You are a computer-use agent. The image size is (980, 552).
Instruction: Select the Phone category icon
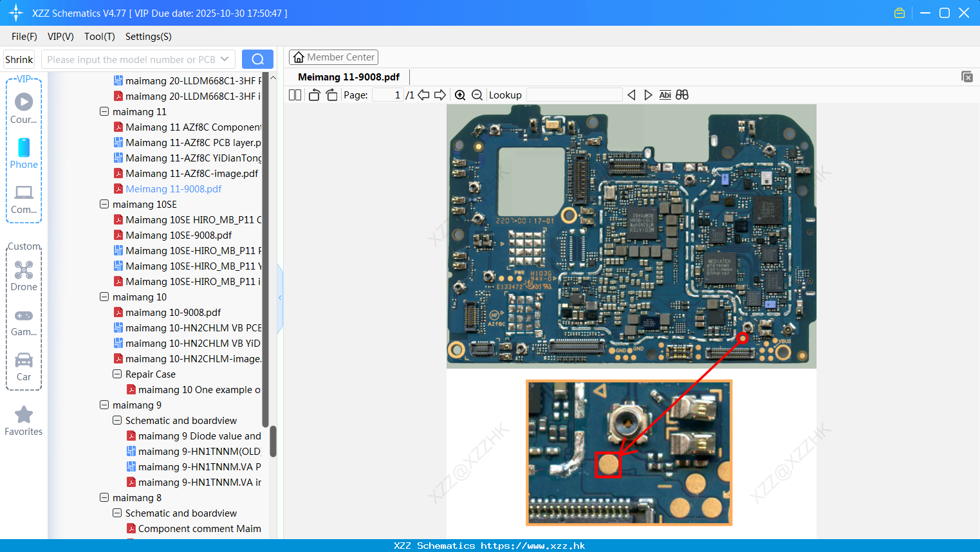[x=24, y=153]
